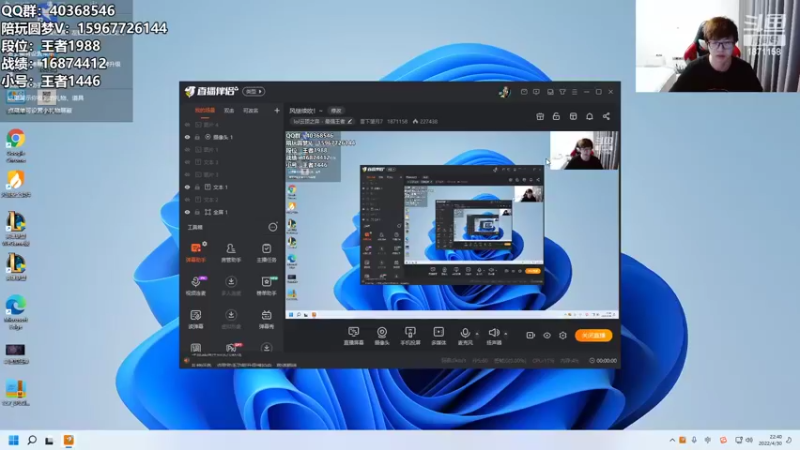800x450 pixels.
Task: Toggle visibility eye of 全屏 1 source
Action: click(x=187, y=212)
